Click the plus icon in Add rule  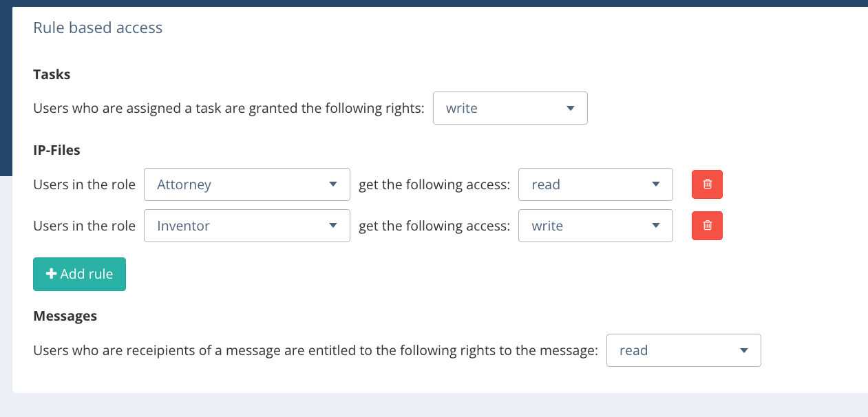[51, 274]
